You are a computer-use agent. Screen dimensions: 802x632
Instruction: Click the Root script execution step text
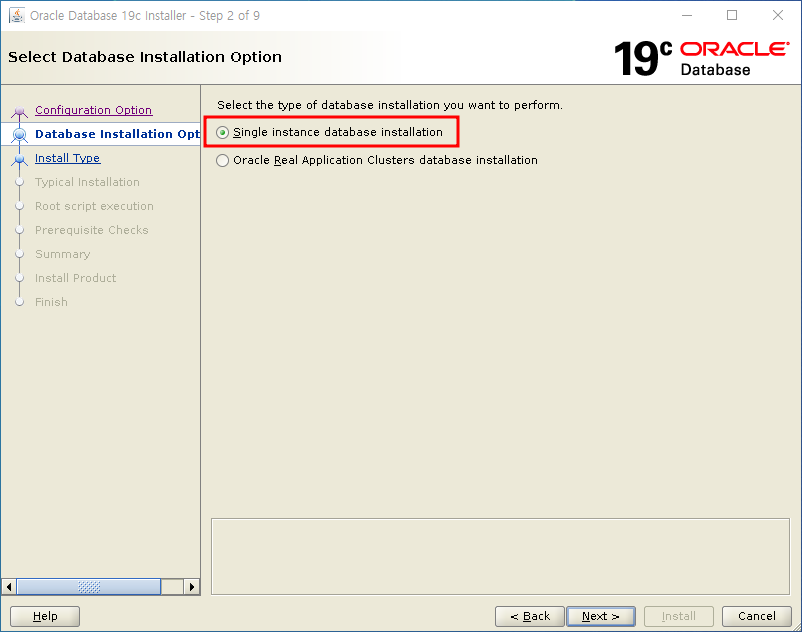click(x=94, y=206)
